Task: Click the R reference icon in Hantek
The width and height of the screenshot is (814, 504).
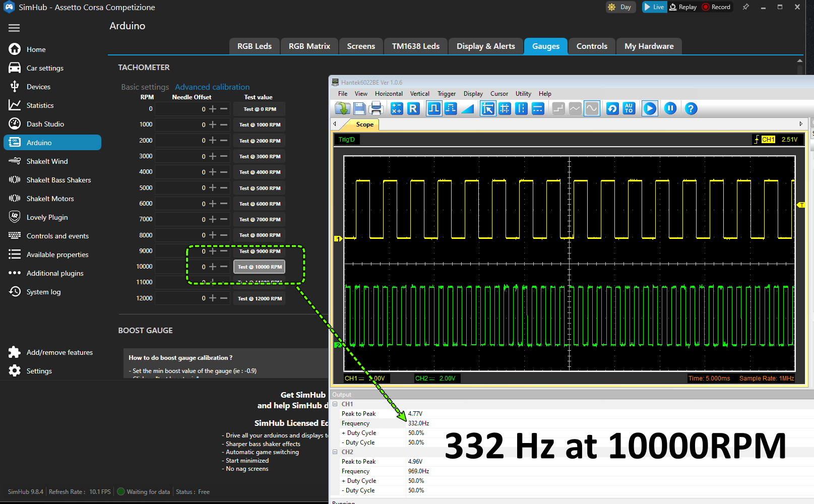Action: pos(413,108)
